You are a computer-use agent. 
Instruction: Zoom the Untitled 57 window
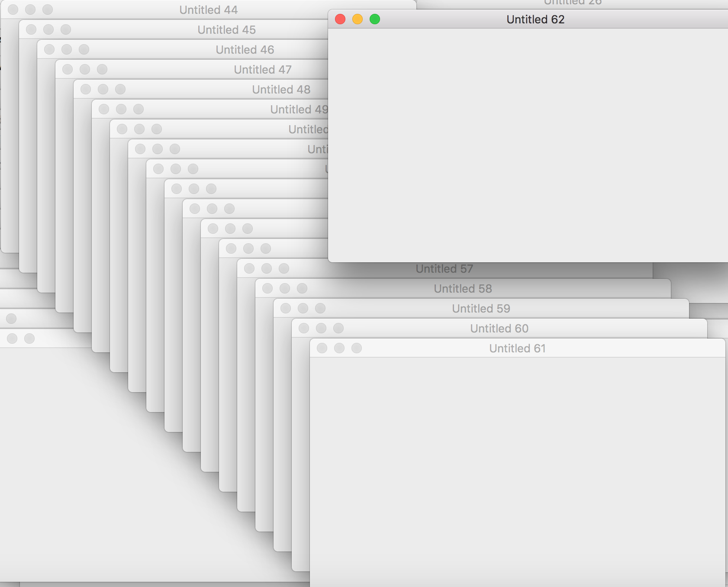point(284,268)
